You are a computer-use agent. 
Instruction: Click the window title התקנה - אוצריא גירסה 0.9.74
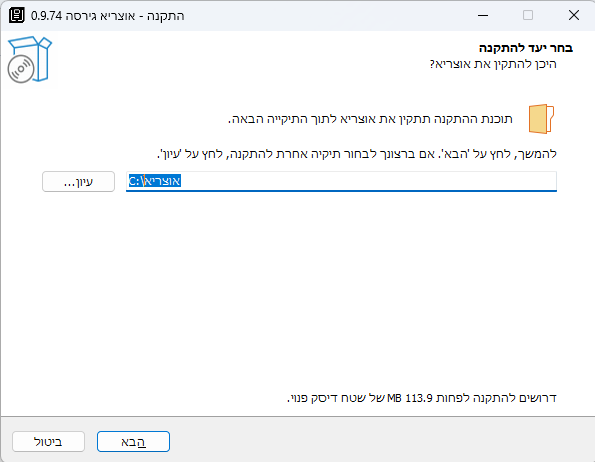tap(107, 16)
